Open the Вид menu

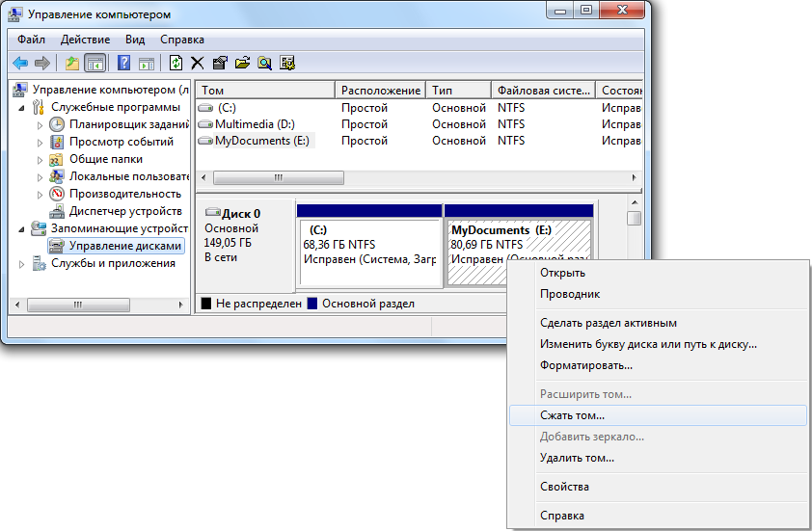(x=135, y=40)
